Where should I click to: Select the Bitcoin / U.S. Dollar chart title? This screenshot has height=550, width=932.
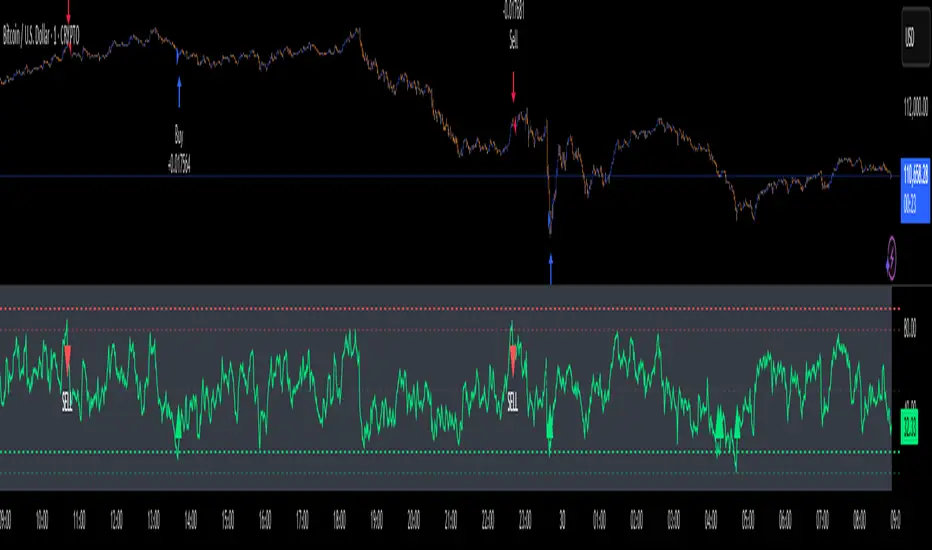pyautogui.click(x=41, y=36)
